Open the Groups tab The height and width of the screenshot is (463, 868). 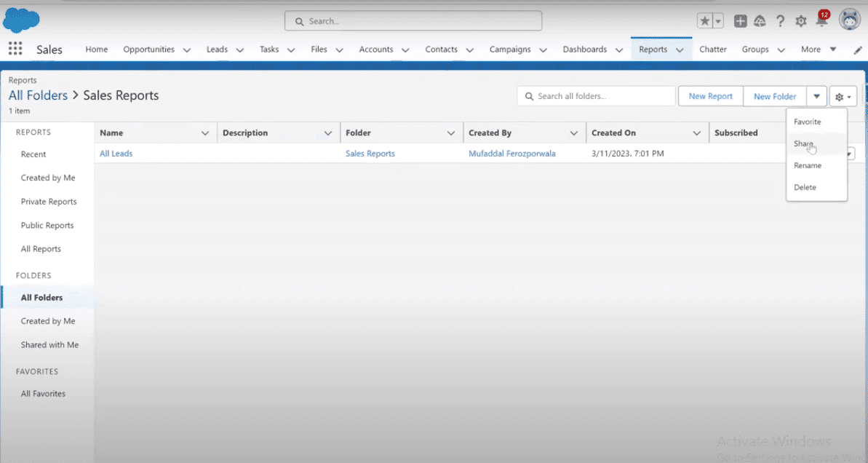tap(755, 50)
